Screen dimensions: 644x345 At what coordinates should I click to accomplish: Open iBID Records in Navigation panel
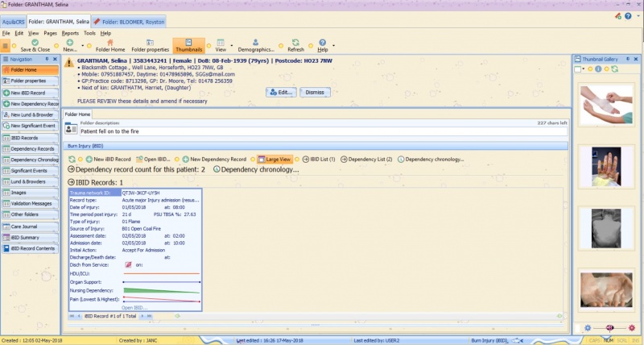click(31, 138)
